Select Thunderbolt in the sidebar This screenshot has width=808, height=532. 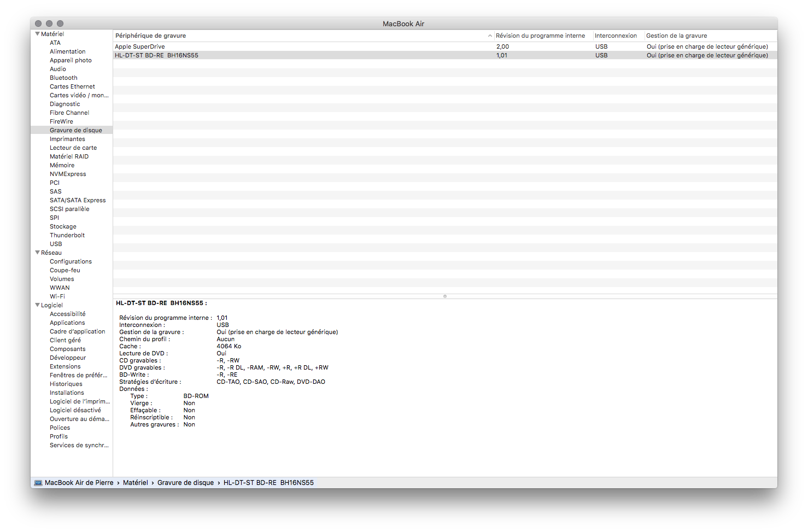pyautogui.click(x=67, y=235)
